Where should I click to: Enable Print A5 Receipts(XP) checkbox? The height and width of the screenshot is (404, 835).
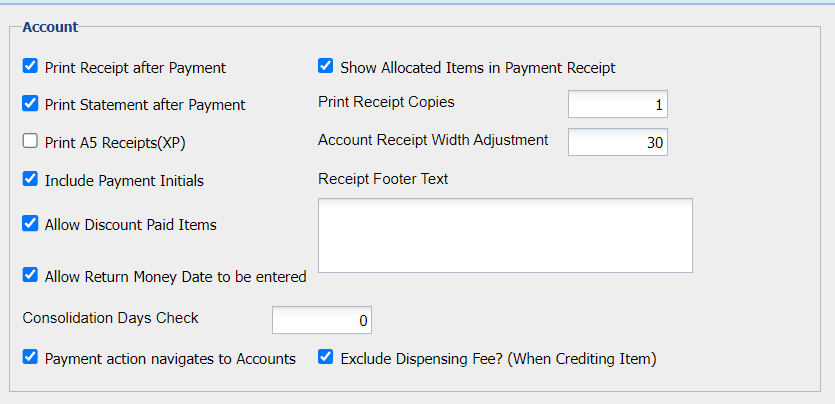click(x=30, y=141)
